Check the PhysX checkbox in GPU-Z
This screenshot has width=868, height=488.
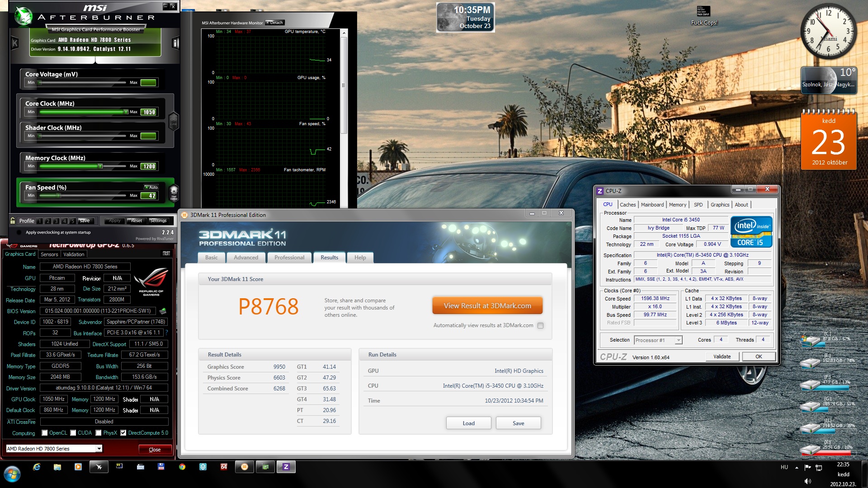(x=99, y=433)
